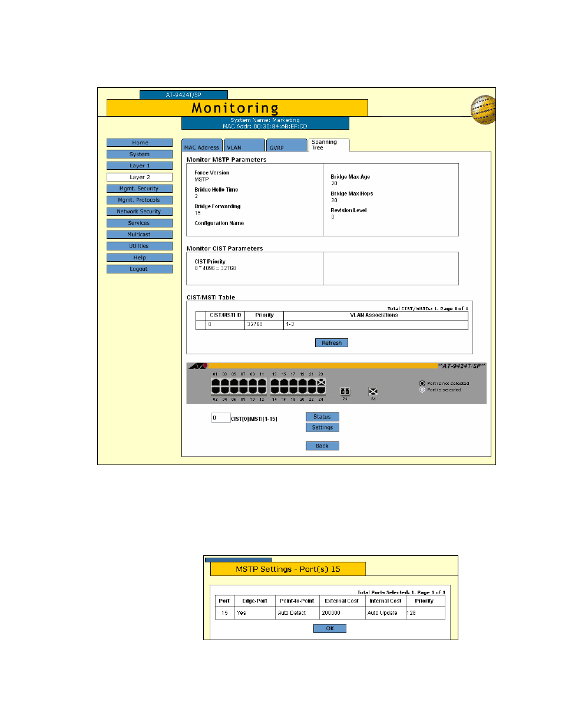Open Network Security in the sidebar

click(x=140, y=212)
